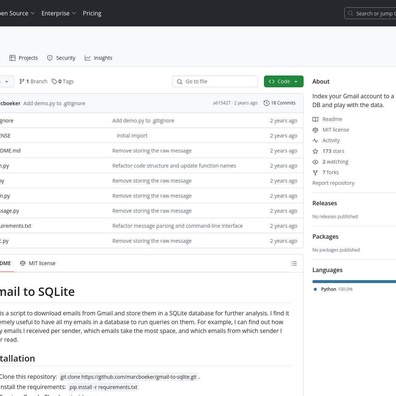Open the Pricing page
The height and width of the screenshot is (396, 396).
coord(92,13)
